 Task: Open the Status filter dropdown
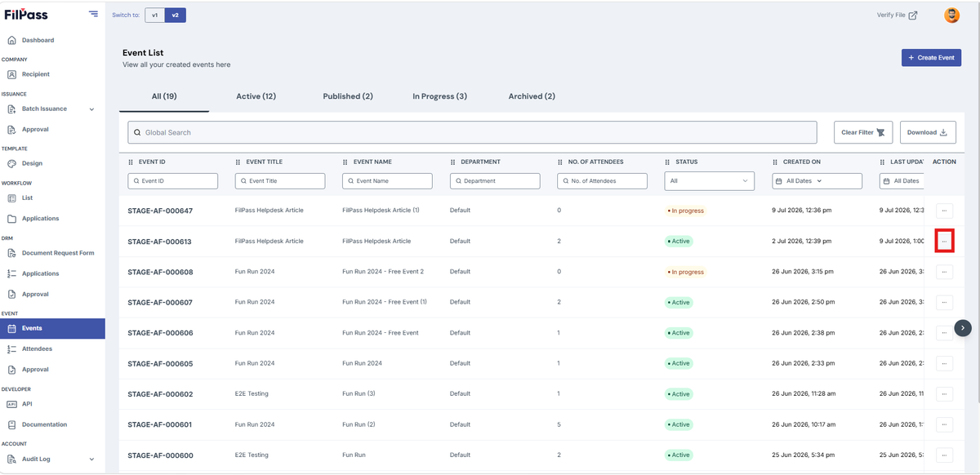709,180
